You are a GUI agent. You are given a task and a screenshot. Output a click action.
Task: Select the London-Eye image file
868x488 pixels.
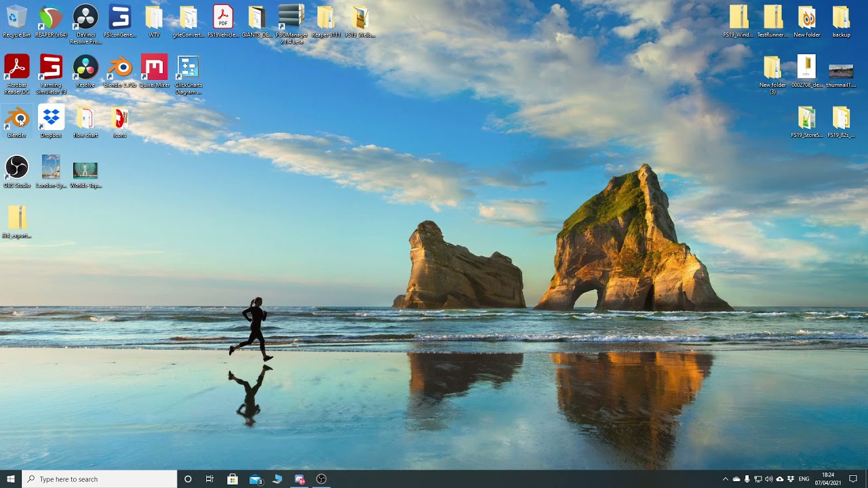[51, 171]
